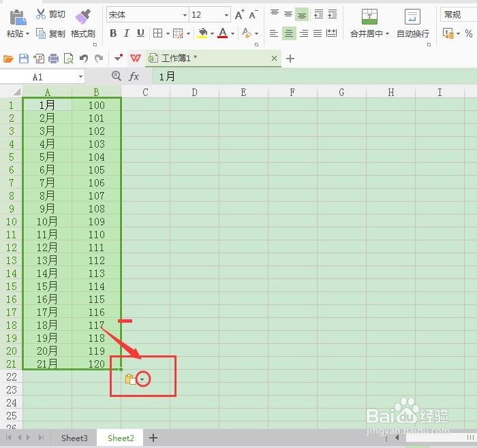The width and height of the screenshot is (477, 448).
Task: Click the Cut scissors button
Action: [x=50, y=14]
